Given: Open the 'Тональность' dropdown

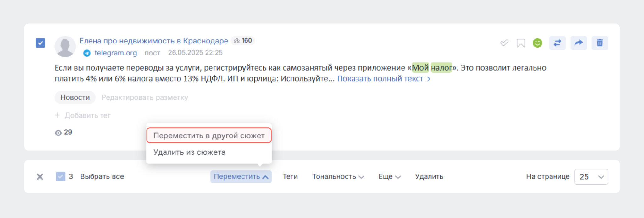Looking at the screenshot, I should pyautogui.click(x=338, y=176).
